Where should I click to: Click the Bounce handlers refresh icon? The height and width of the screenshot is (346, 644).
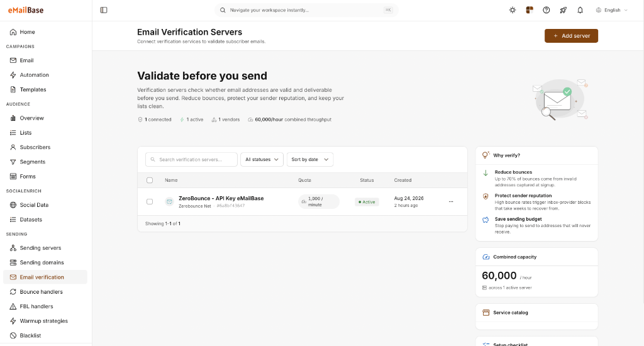click(x=13, y=292)
